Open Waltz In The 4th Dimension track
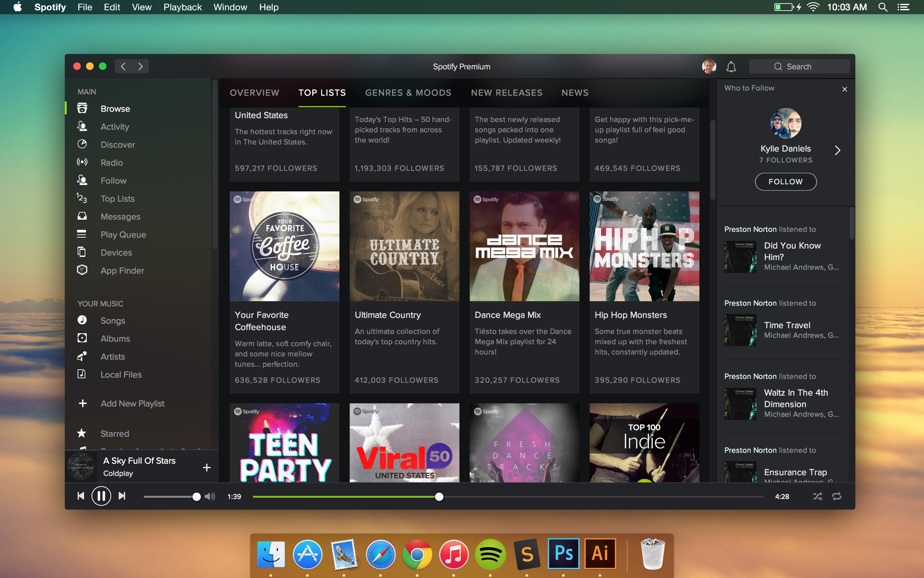The height and width of the screenshot is (578, 924). (x=796, y=398)
